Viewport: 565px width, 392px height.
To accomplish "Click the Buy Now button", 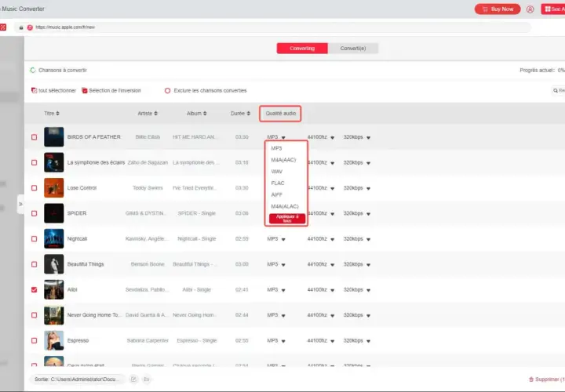I will coord(498,9).
